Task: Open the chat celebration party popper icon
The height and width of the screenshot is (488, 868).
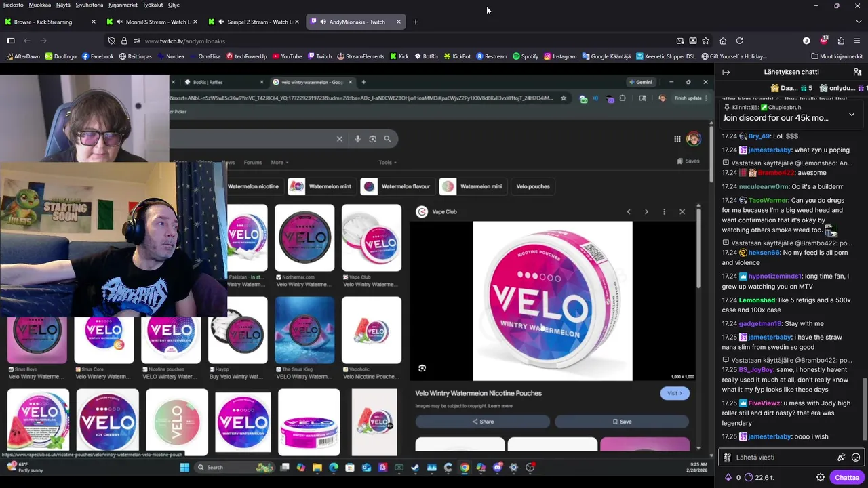Action: coord(842,457)
